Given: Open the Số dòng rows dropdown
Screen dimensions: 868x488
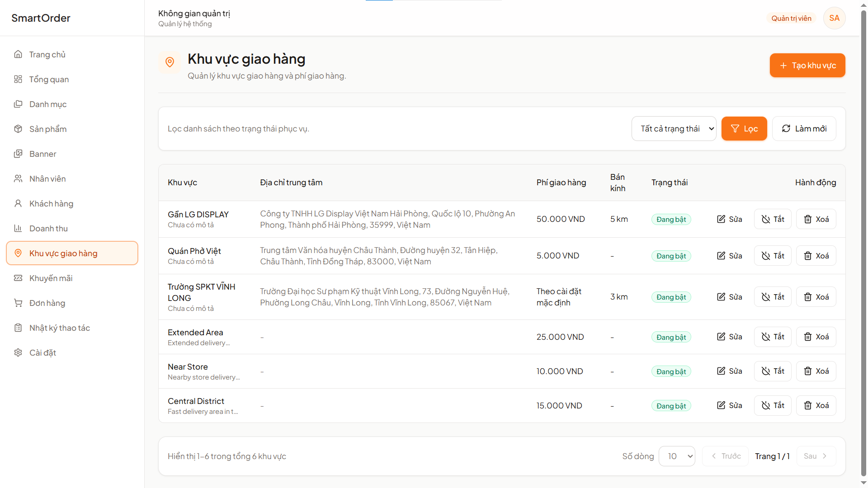Looking at the screenshot, I should tap(677, 456).
